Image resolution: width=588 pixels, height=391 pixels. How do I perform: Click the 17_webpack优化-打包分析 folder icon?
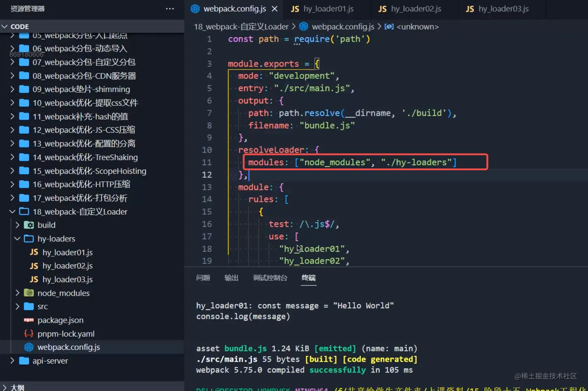(x=24, y=198)
